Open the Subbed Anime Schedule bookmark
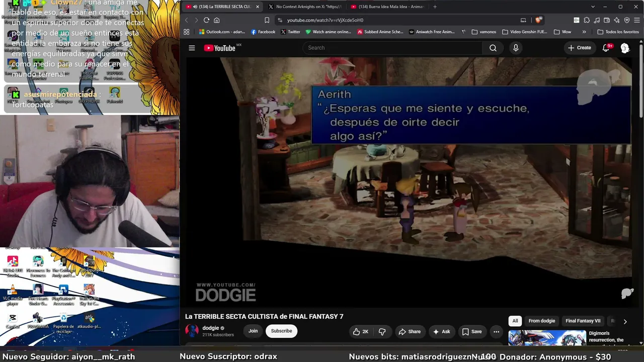The height and width of the screenshot is (362, 644). pyautogui.click(x=380, y=32)
